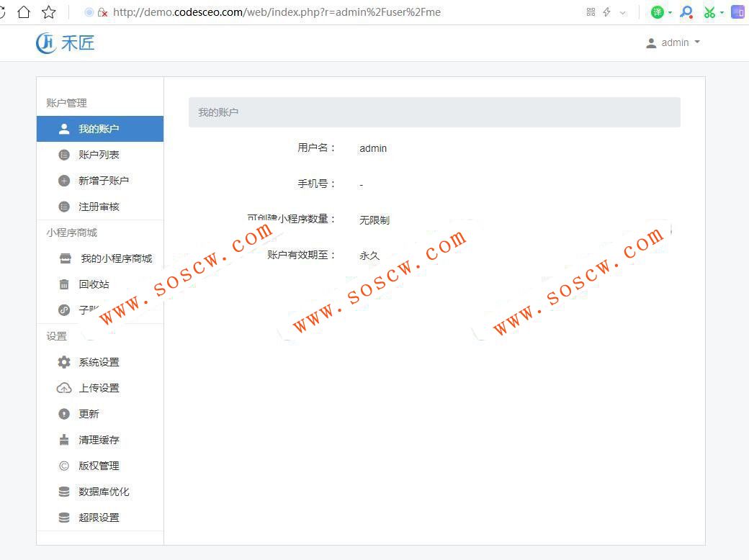Click the green scissors screenshot icon
The height and width of the screenshot is (560, 749).
[x=709, y=12]
